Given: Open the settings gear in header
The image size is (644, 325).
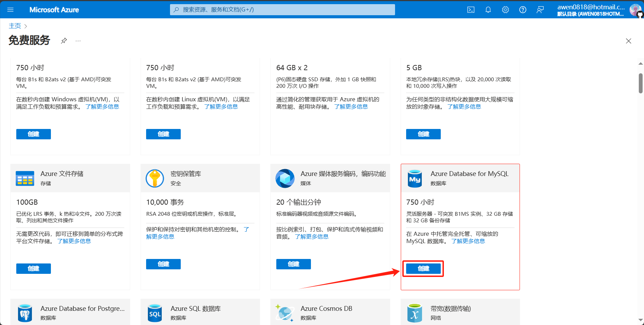Looking at the screenshot, I should coord(506,10).
